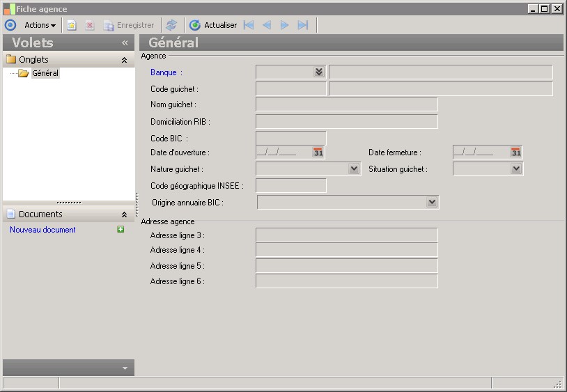Click the Actualiser button
Viewport: 567px width, 392px height.
213,25
